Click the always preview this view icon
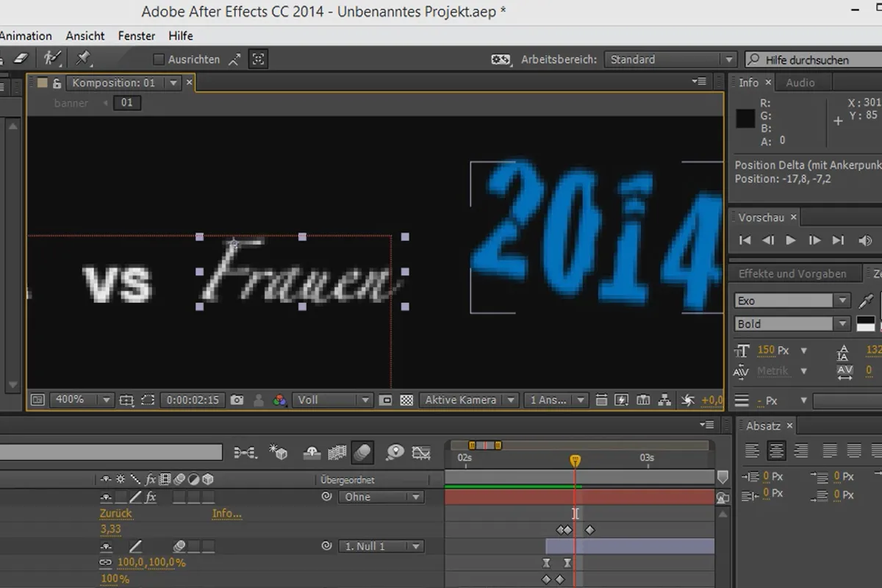The height and width of the screenshot is (588, 882). pyautogui.click(x=37, y=400)
